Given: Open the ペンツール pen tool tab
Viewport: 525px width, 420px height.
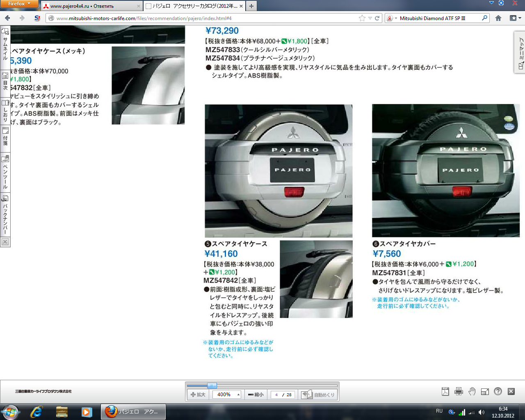Looking at the screenshot, I should (5, 172).
